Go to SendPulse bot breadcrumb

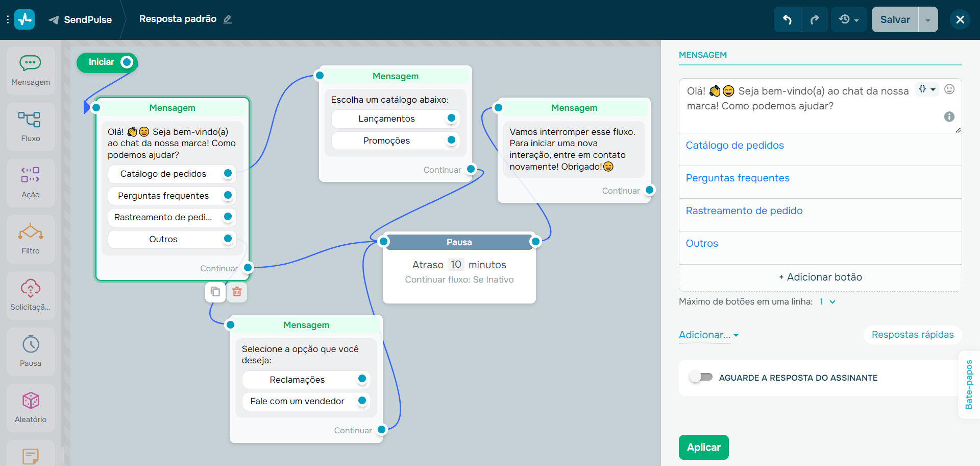(80, 19)
